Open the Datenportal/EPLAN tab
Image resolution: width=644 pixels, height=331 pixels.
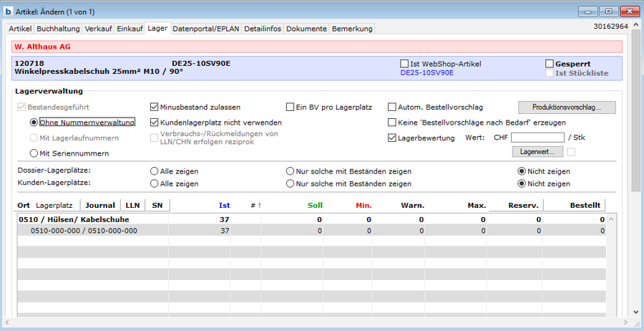206,29
